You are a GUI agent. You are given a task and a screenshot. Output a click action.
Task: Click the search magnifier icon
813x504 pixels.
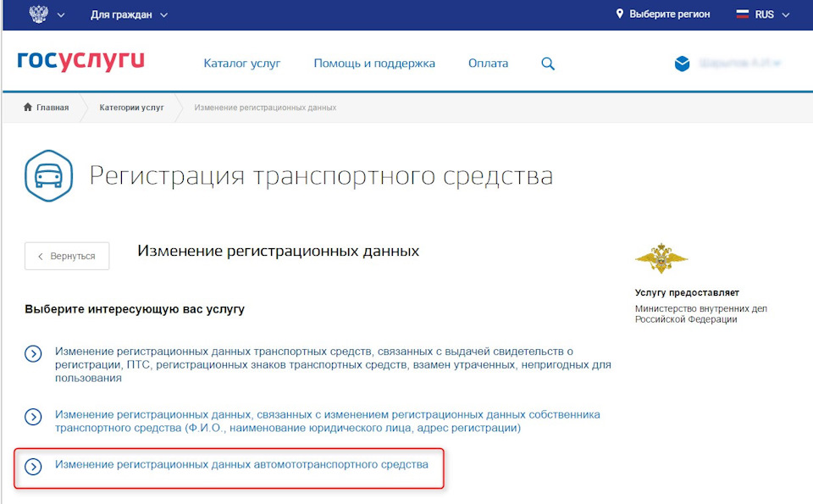(548, 64)
